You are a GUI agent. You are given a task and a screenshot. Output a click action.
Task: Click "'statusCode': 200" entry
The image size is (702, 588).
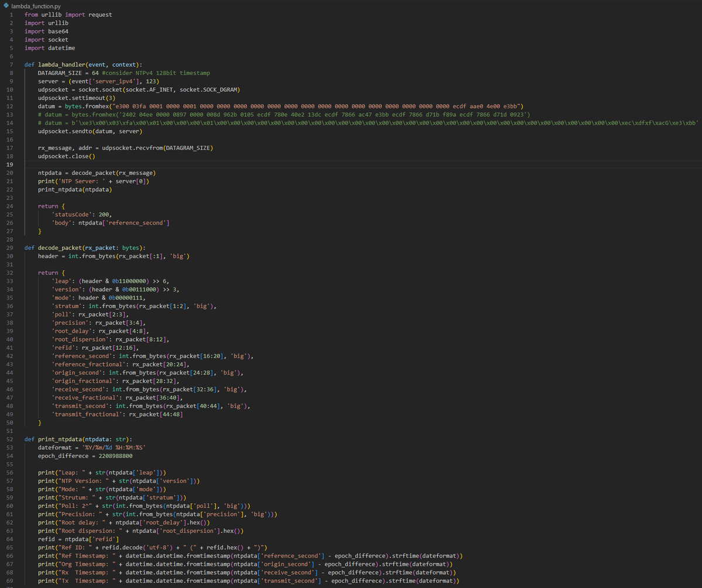[x=82, y=214]
